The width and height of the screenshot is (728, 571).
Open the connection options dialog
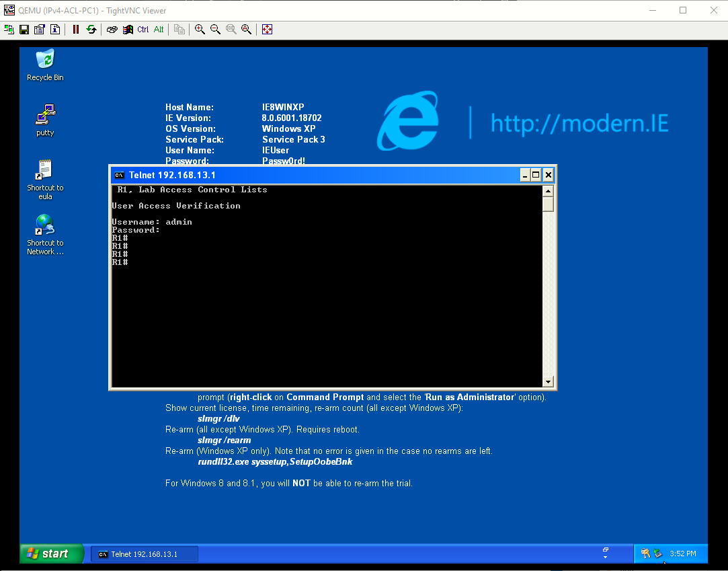tap(40, 30)
